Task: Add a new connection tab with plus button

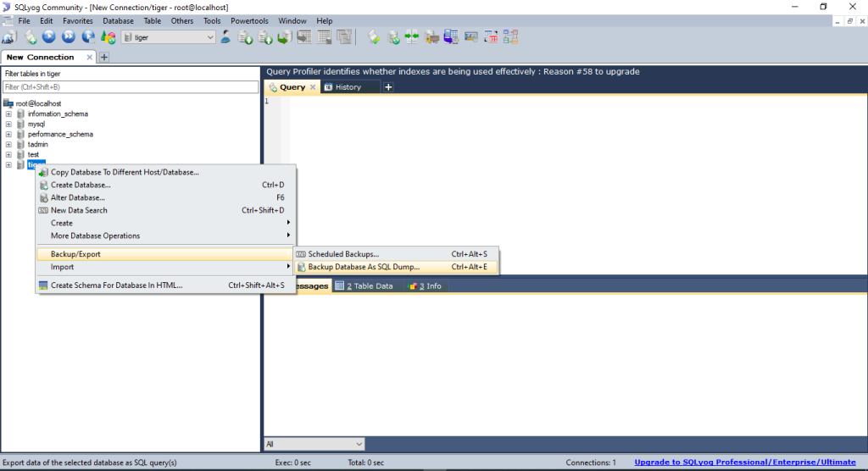Action: pyautogui.click(x=104, y=57)
